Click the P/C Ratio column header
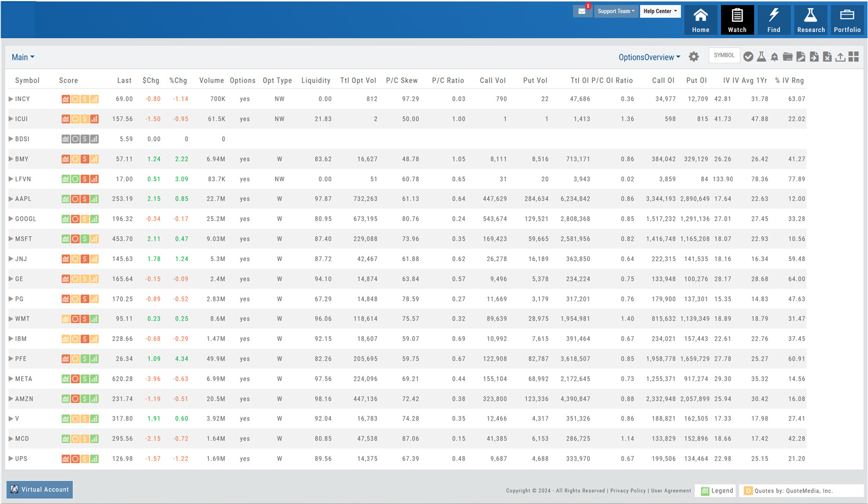Image resolution: width=868 pixels, height=504 pixels. click(448, 80)
